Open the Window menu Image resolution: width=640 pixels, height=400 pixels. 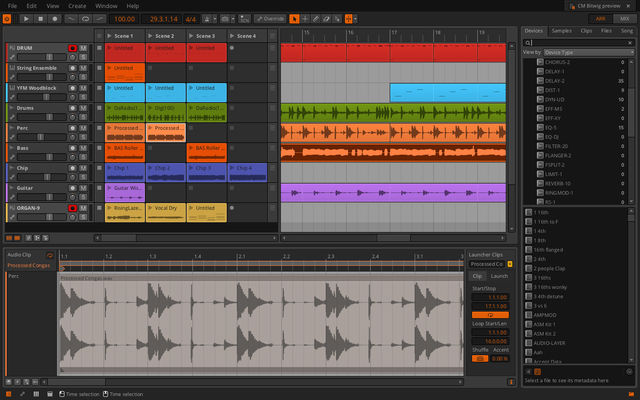click(x=106, y=6)
